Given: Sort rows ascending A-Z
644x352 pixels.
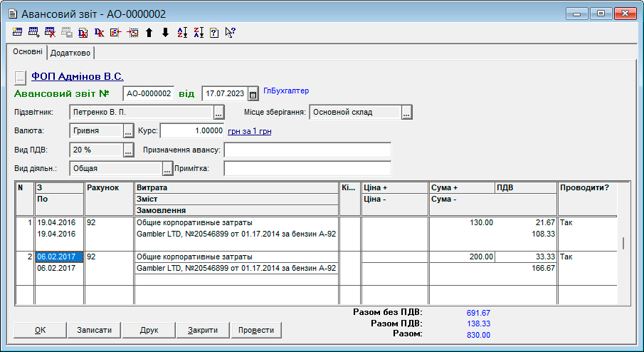Looking at the screenshot, I should coord(182,32).
